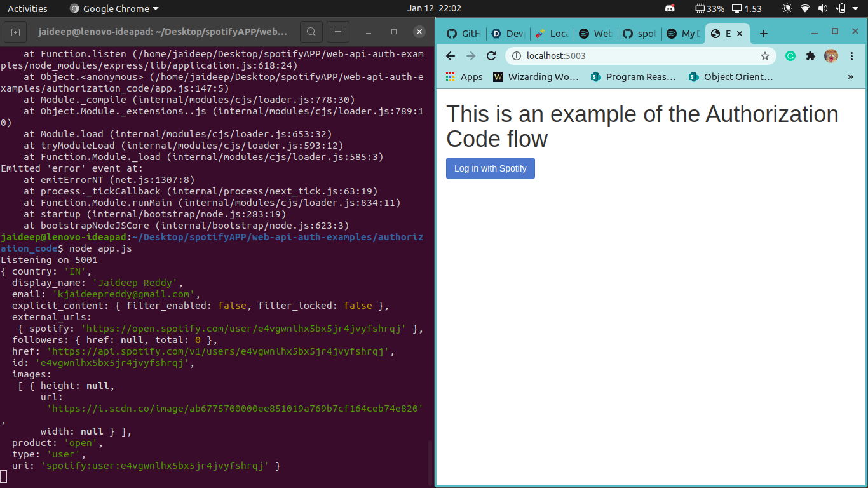Screen dimensions: 868x488
Task: Open the system load 1.53 indicator
Action: coord(747,9)
